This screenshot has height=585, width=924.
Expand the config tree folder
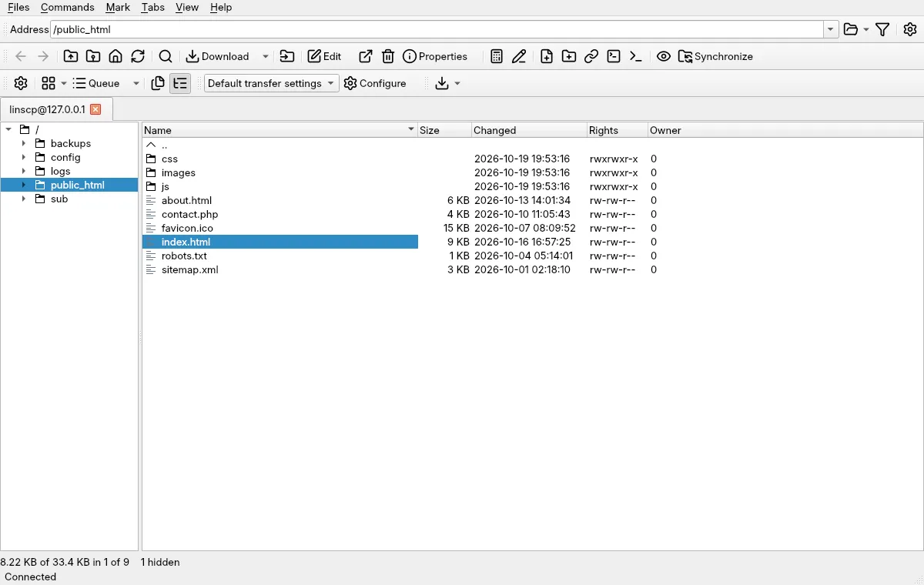click(24, 157)
